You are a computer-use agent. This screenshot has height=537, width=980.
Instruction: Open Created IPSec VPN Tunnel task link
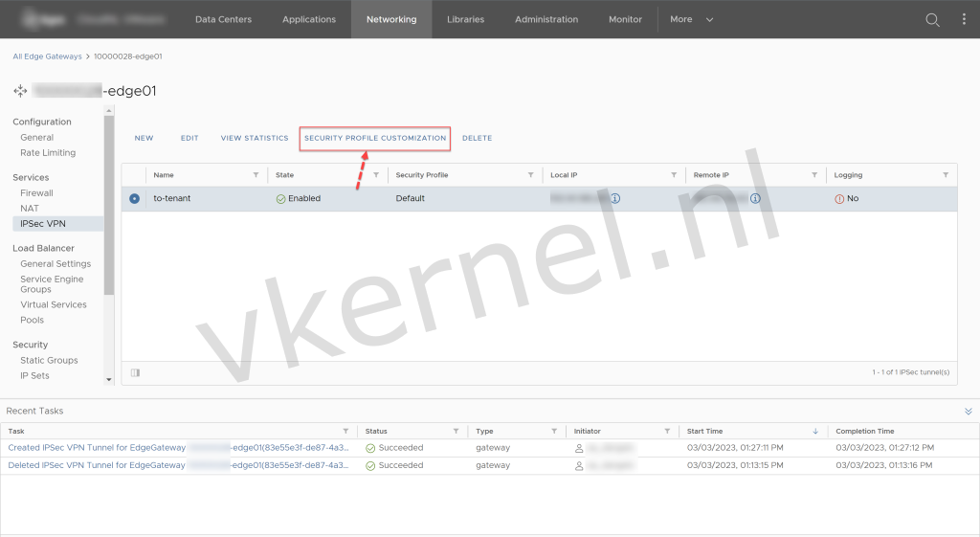coord(179,448)
